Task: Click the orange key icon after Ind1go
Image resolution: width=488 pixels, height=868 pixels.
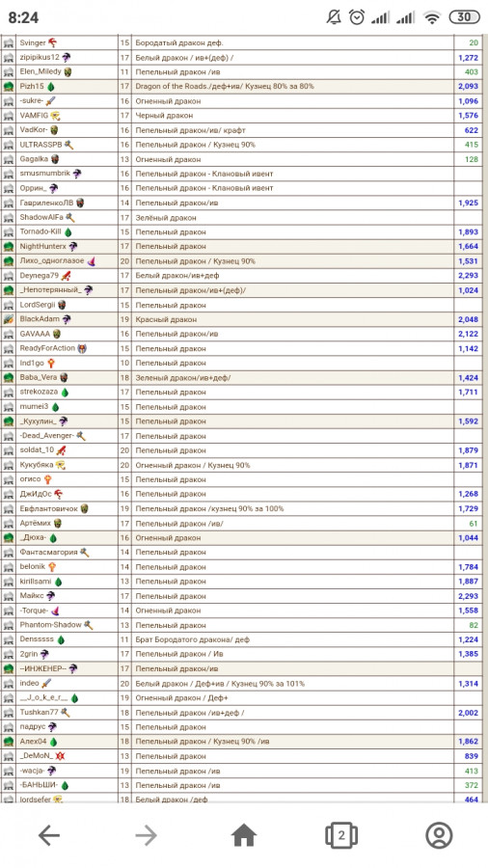Action: (x=51, y=364)
